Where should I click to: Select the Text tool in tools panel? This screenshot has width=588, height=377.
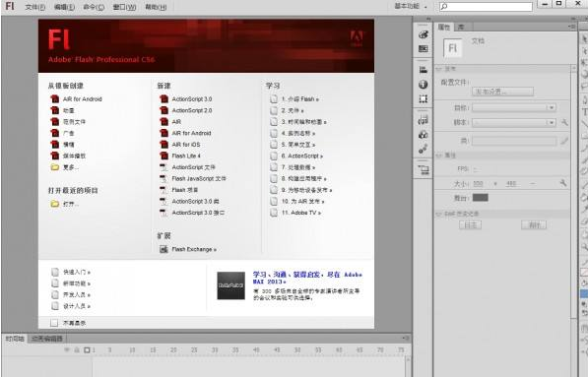click(x=584, y=111)
